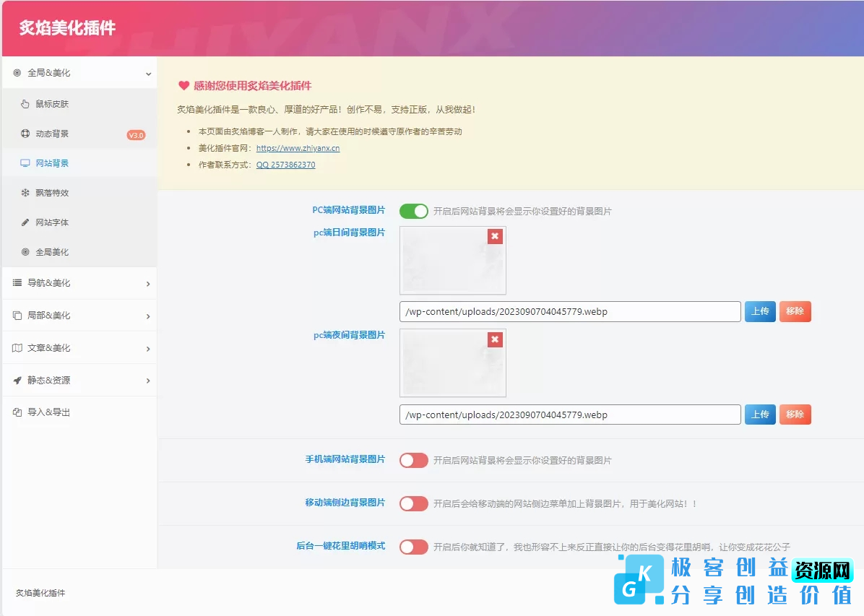Open the 导入&导出 menu item

pyautogui.click(x=49, y=412)
